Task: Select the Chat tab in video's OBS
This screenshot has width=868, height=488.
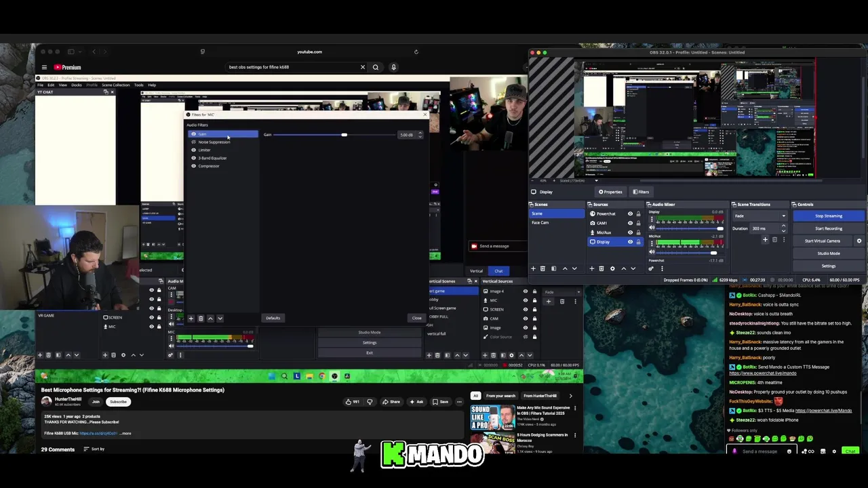Action: 498,271
